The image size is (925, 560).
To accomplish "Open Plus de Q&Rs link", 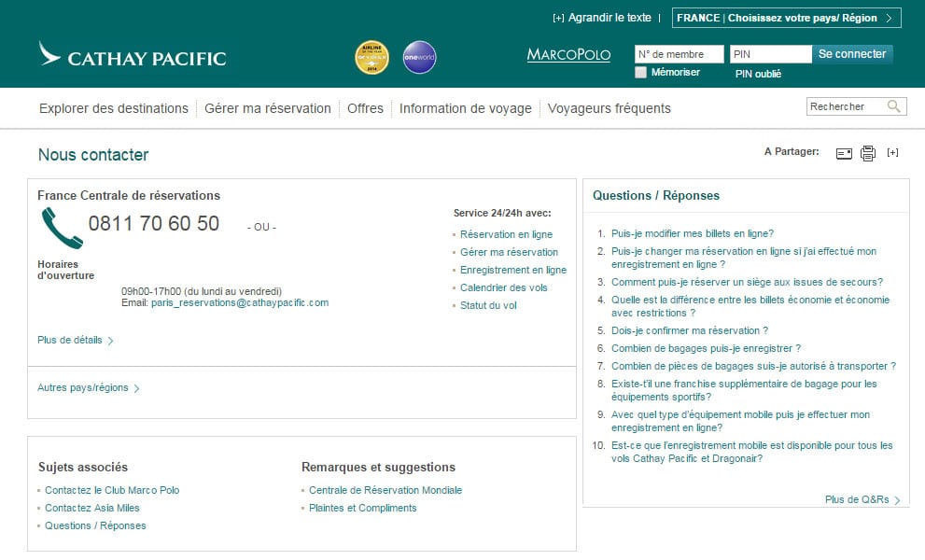I will pyautogui.click(x=862, y=499).
